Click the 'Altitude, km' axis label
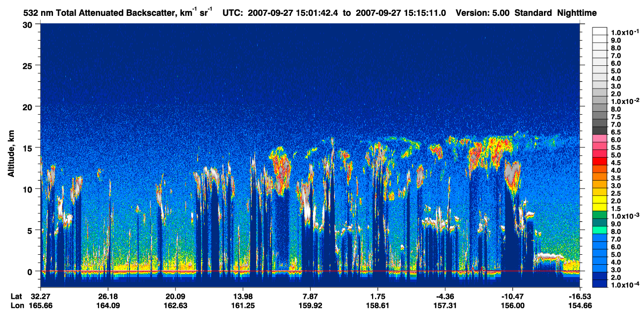Viewport: 644px width, 330px height. [x=11, y=154]
